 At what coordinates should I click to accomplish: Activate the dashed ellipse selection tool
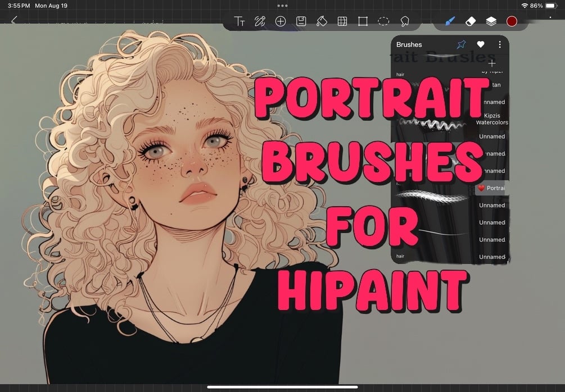(x=383, y=21)
